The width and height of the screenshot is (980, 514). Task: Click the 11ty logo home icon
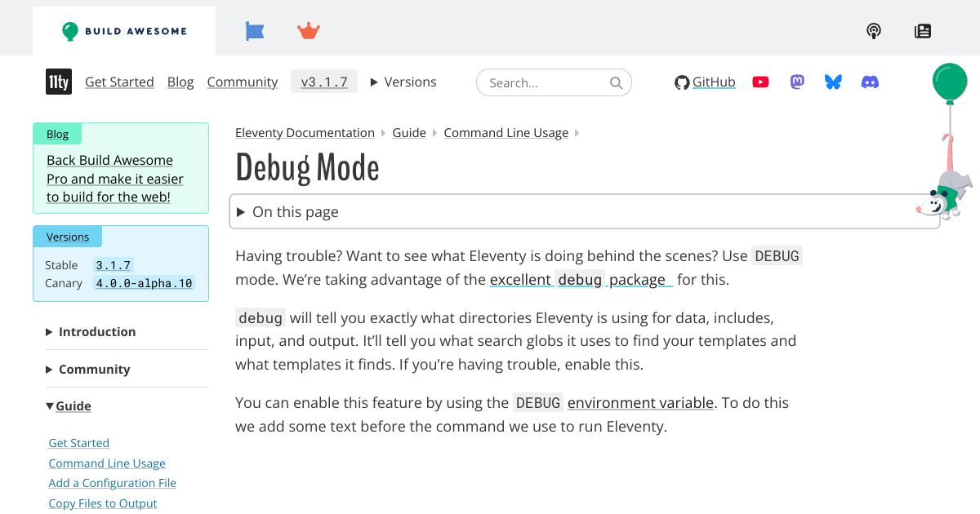coord(59,82)
